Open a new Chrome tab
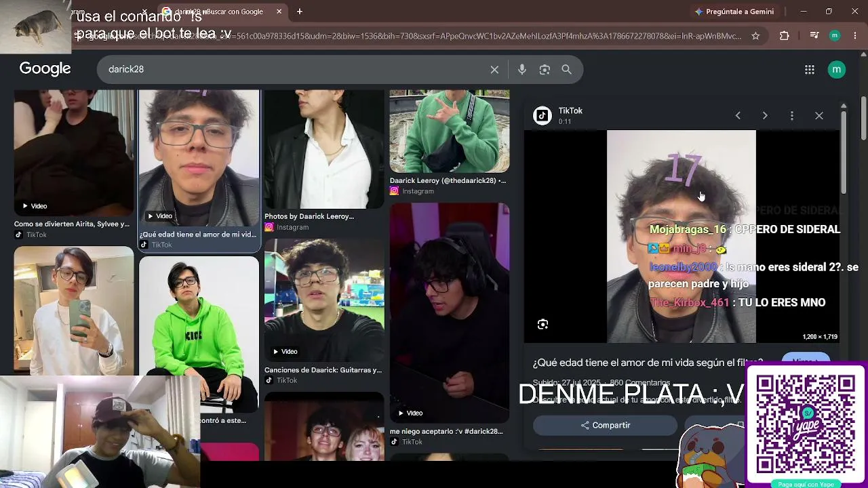This screenshot has height=488, width=868. pyautogui.click(x=299, y=12)
